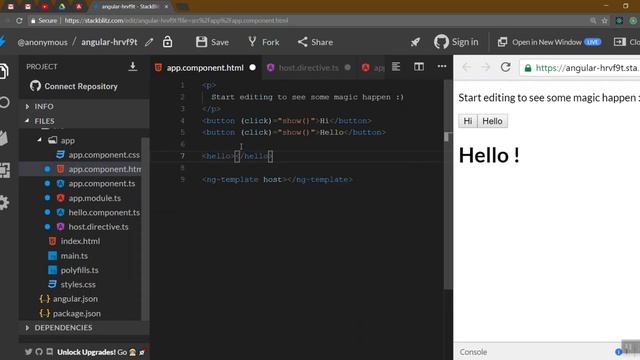The height and width of the screenshot is (360, 640).
Task: Open app.component.ts file
Action: (x=102, y=184)
